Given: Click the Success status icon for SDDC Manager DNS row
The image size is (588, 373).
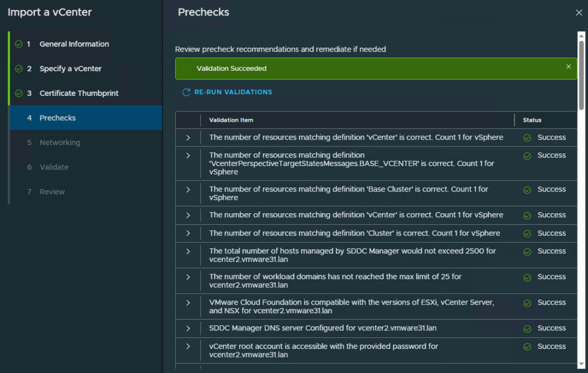Looking at the screenshot, I should point(527,329).
